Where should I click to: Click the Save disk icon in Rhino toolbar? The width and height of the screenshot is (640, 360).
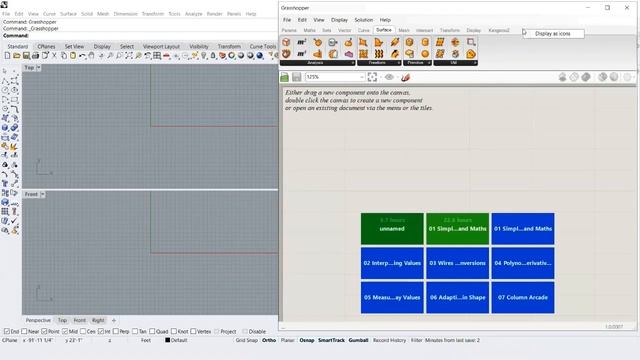tap(26, 56)
